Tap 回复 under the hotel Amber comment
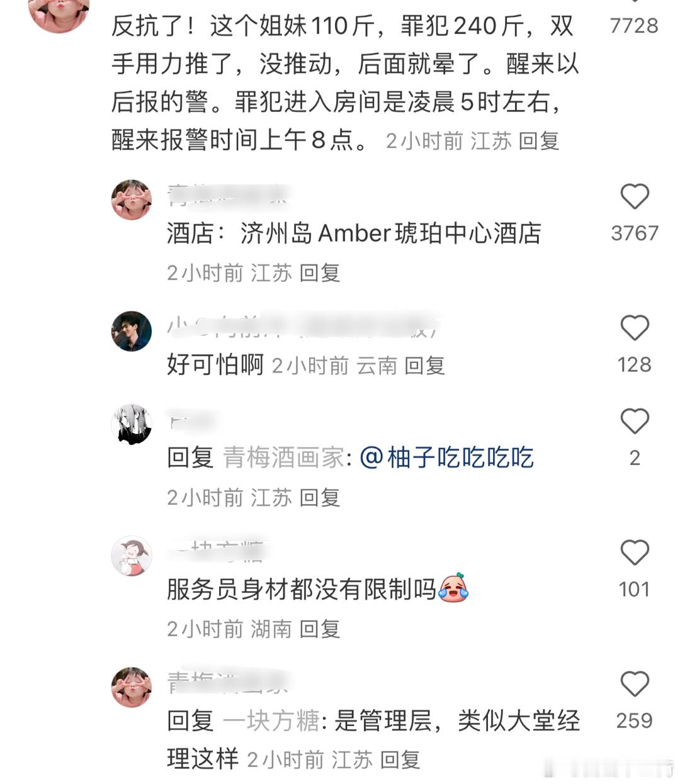 tap(320, 272)
